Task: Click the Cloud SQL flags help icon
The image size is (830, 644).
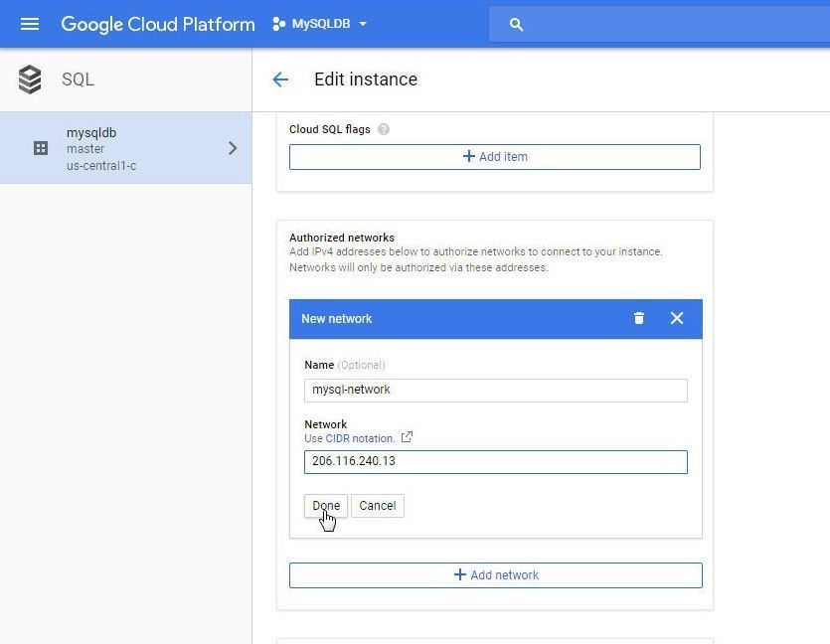Action: [x=384, y=129]
